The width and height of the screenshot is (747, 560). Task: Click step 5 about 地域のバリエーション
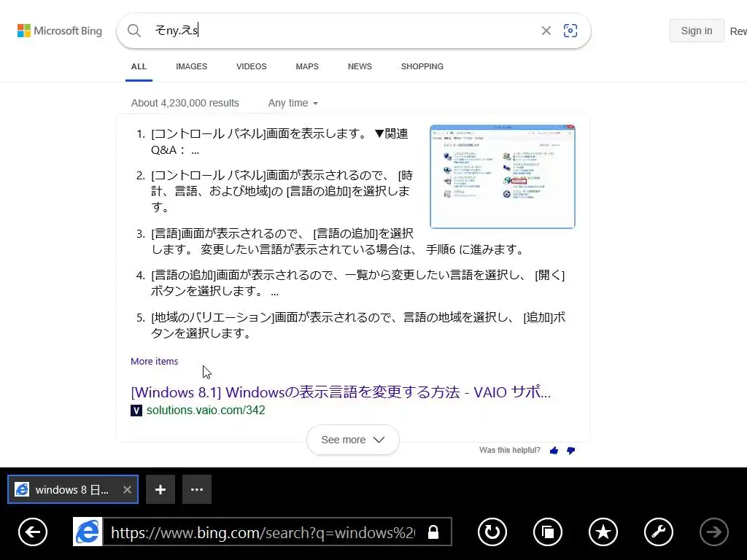tap(357, 325)
